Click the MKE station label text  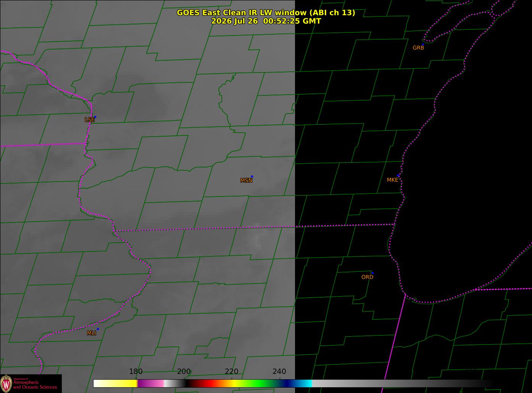[x=392, y=180]
